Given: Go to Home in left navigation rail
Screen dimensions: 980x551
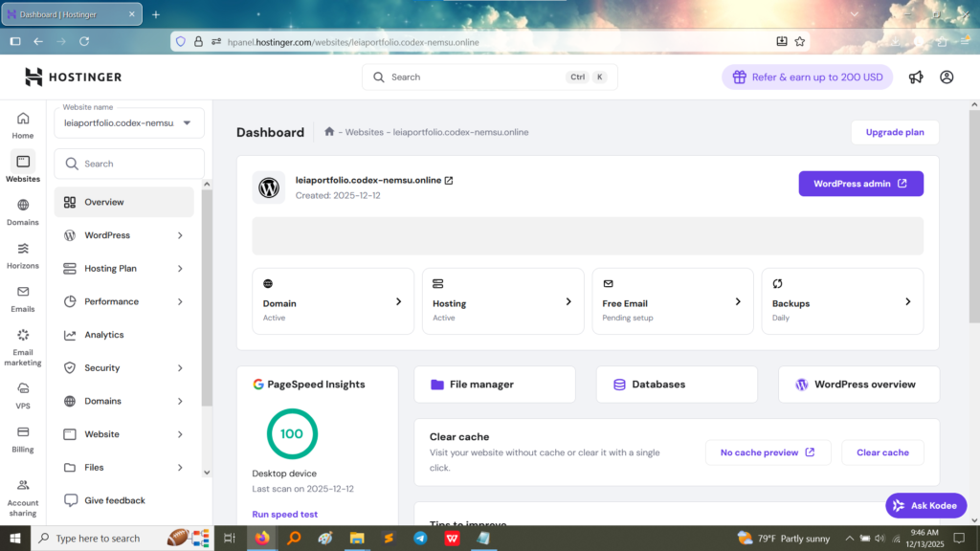Looking at the screenshot, I should [x=23, y=125].
